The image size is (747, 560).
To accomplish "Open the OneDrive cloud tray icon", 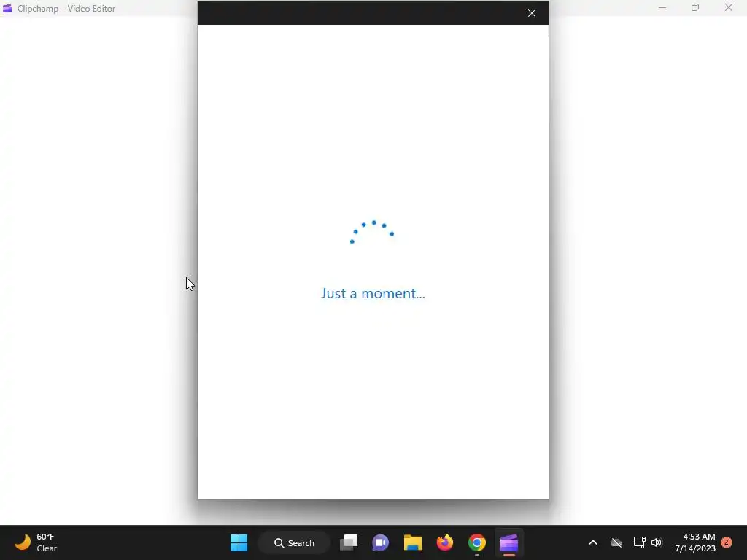I will pos(616,542).
